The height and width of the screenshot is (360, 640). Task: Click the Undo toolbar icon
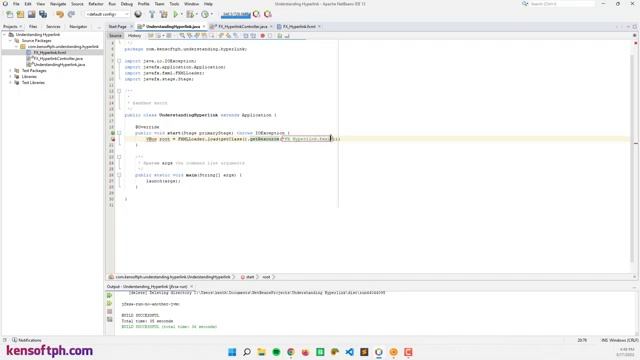(60, 14)
